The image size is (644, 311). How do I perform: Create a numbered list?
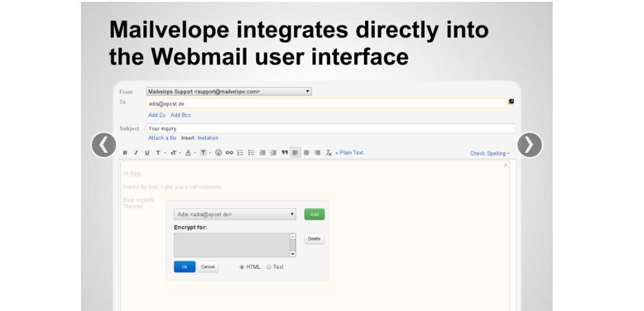[241, 153]
